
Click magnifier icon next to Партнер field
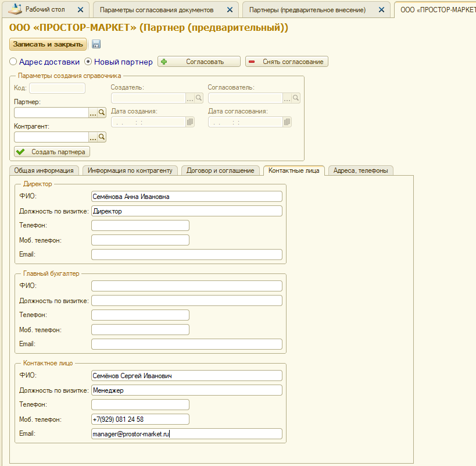[102, 113]
